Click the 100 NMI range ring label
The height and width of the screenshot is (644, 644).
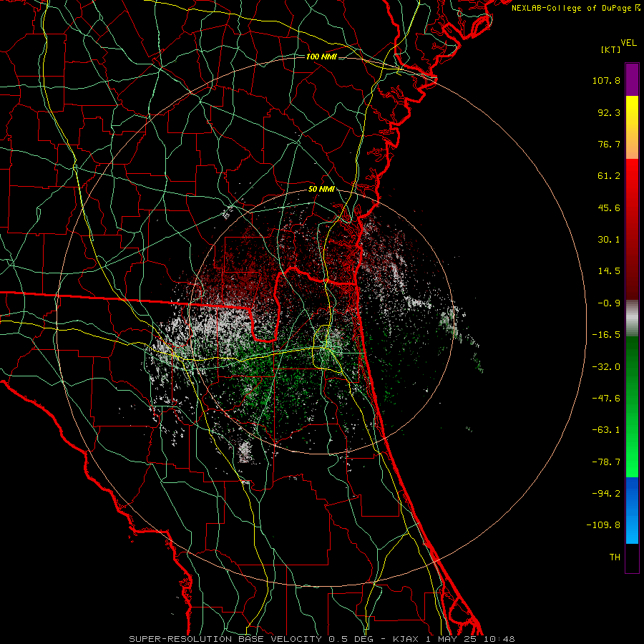click(x=321, y=57)
